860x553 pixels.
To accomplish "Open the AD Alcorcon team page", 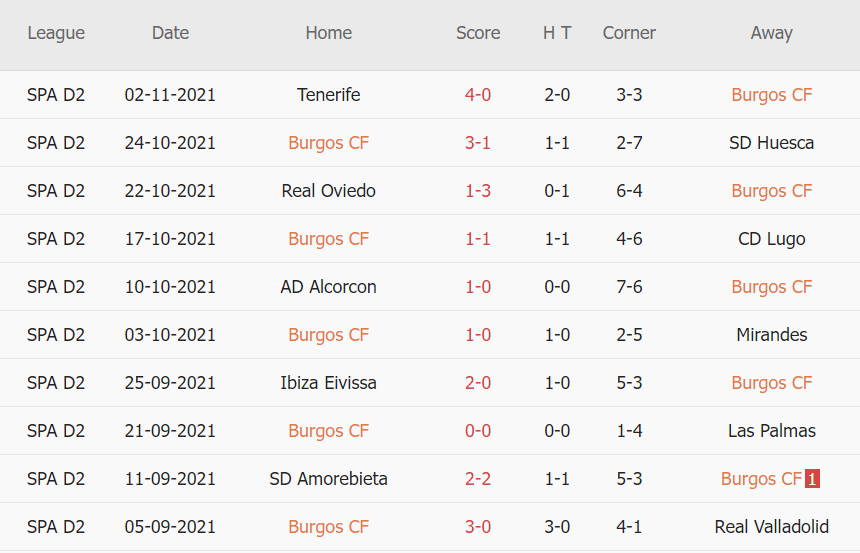I will [x=328, y=287].
